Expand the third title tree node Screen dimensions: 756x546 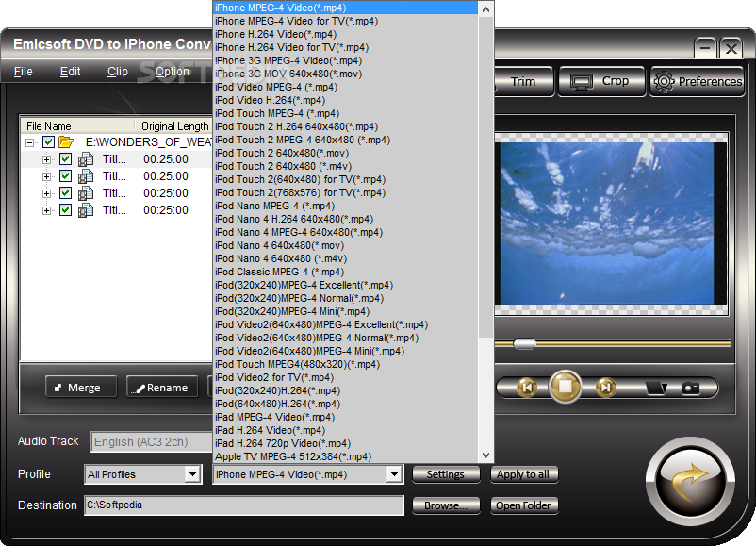pyautogui.click(x=47, y=193)
